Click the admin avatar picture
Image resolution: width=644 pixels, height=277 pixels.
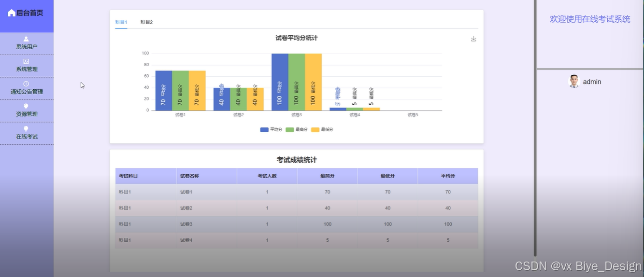(x=574, y=82)
